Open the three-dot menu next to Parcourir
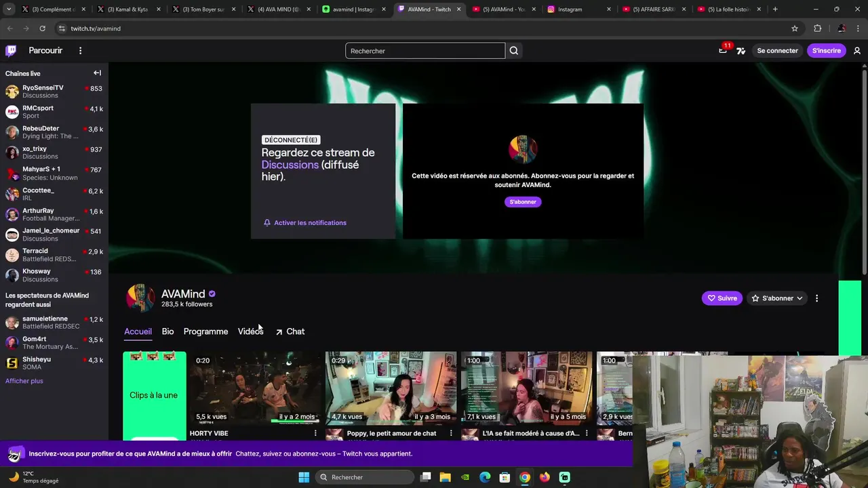The image size is (868, 488). (80, 51)
